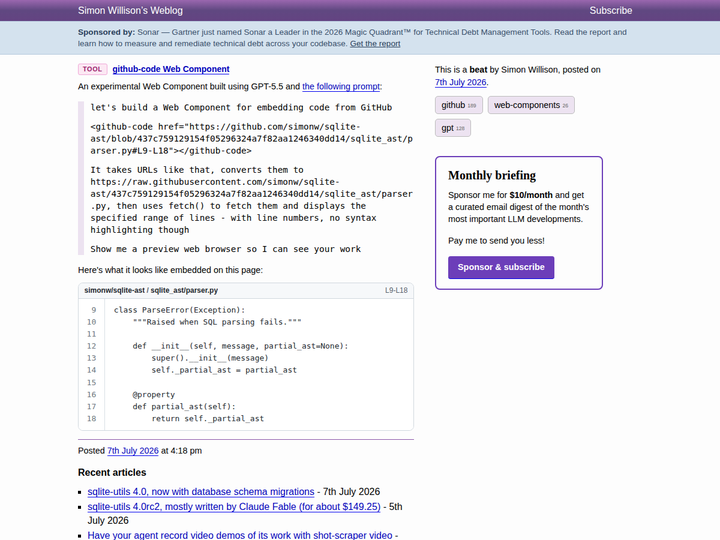720x540 pixels.
Task: Click line number 18 in code embed
Action: coord(91,419)
